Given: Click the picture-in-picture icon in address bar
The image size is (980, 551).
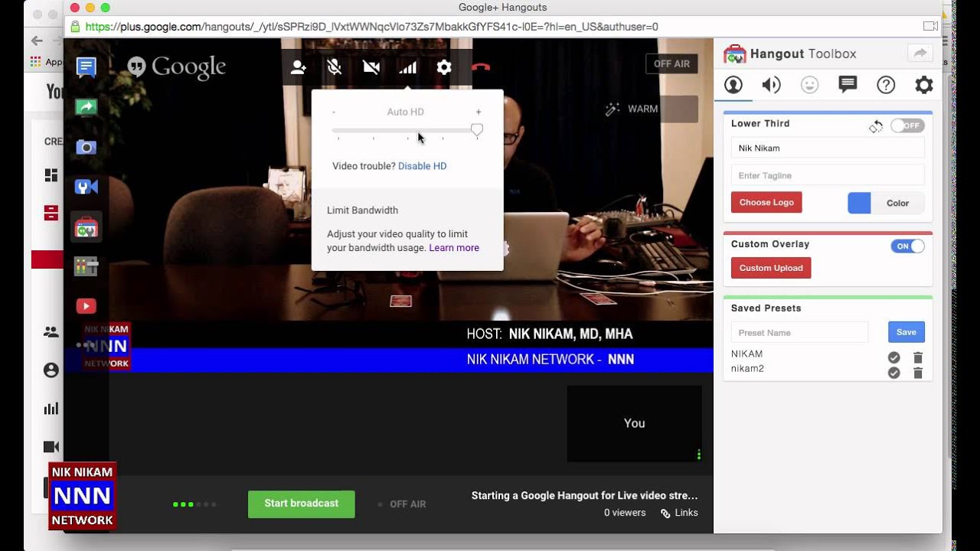Looking at the screenshot, I should pos(930,26).
